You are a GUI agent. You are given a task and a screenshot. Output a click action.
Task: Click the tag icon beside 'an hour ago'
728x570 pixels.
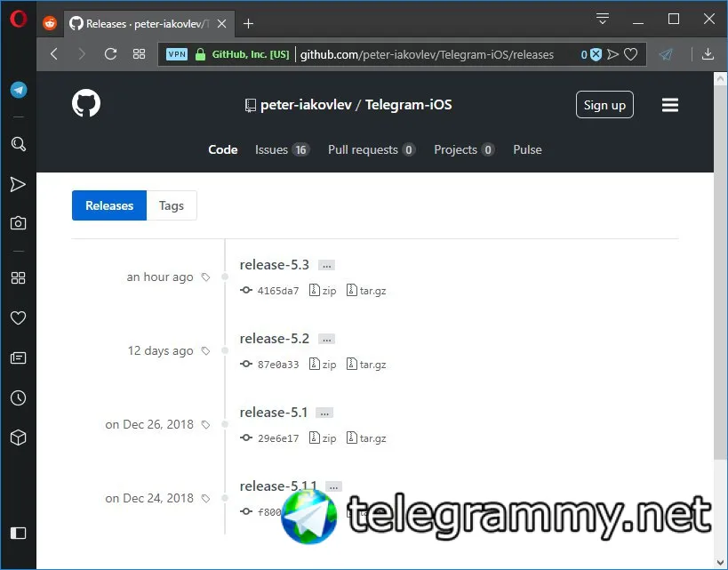pos(205,277)
